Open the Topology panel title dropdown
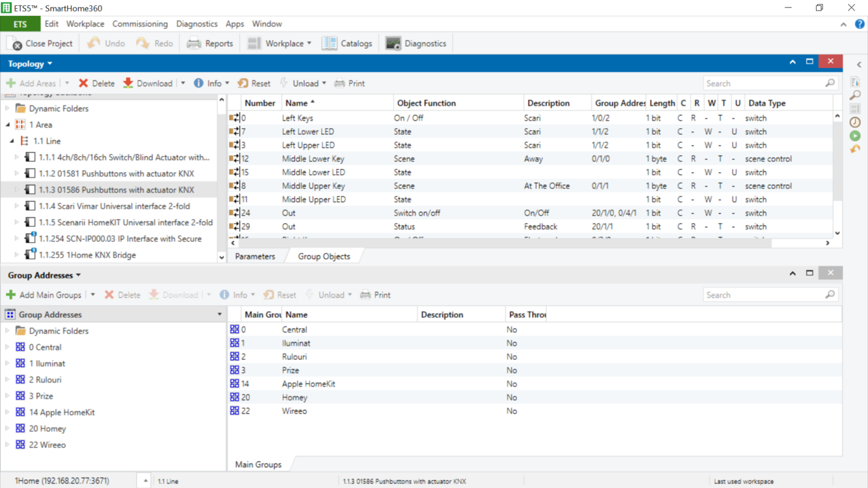 [x=30, y=64]
